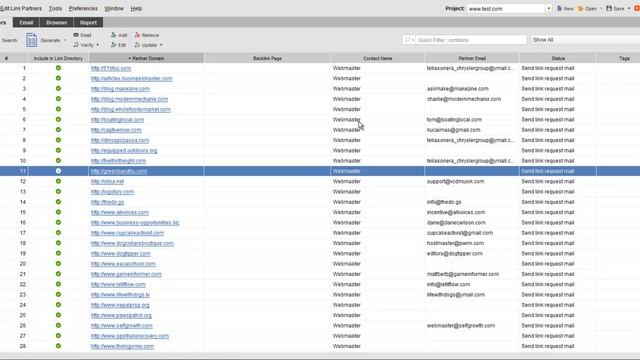Viewport: 640px width, 360px height.
Task: Sort by Include in Link Directory header
Action: [x=58, y=58]
